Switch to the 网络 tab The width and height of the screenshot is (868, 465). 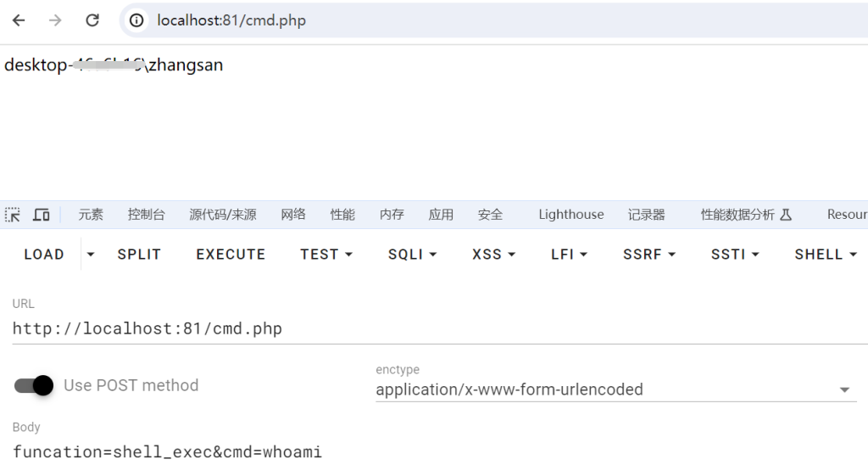coord(293,215)
